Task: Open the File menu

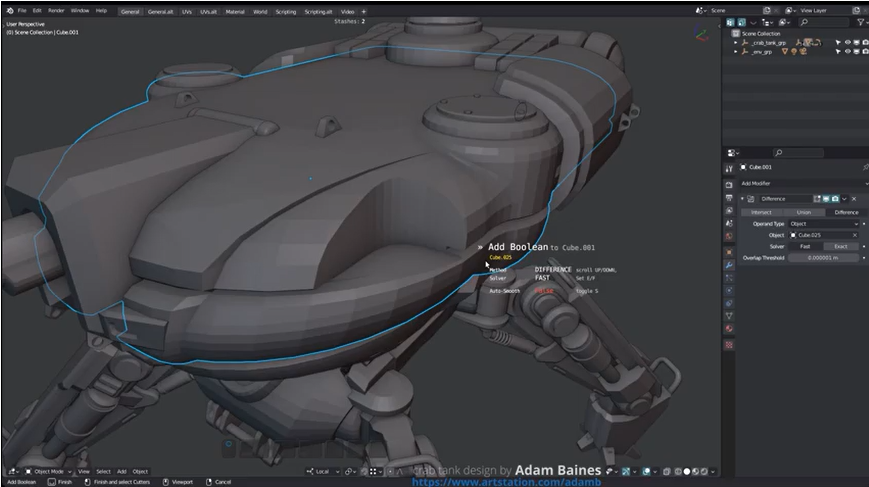Action: [x=22, y=11]
